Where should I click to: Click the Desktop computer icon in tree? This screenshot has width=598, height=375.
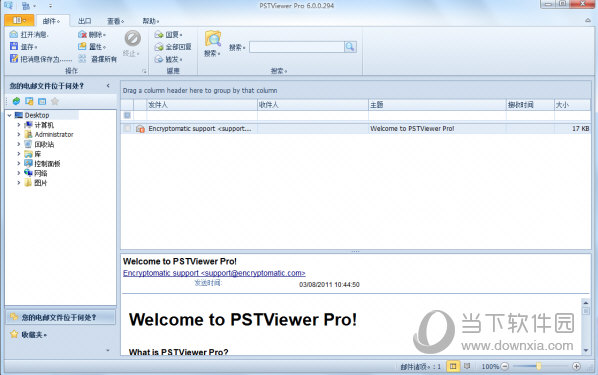point(19,115)
